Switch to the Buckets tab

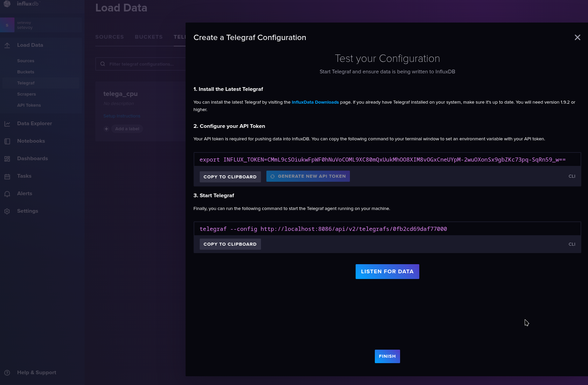tap(149, 37)
